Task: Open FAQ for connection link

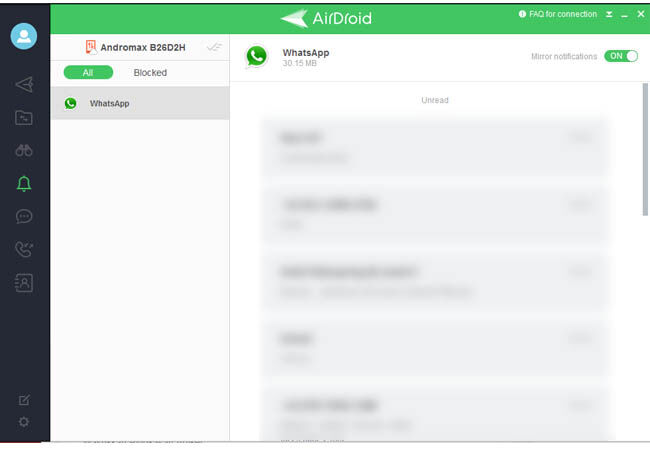Action: coord(563,14)
